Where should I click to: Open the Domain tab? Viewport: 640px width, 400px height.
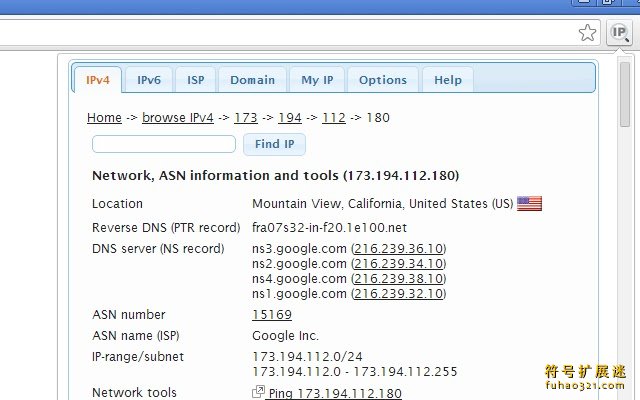[x=253, y=80]
